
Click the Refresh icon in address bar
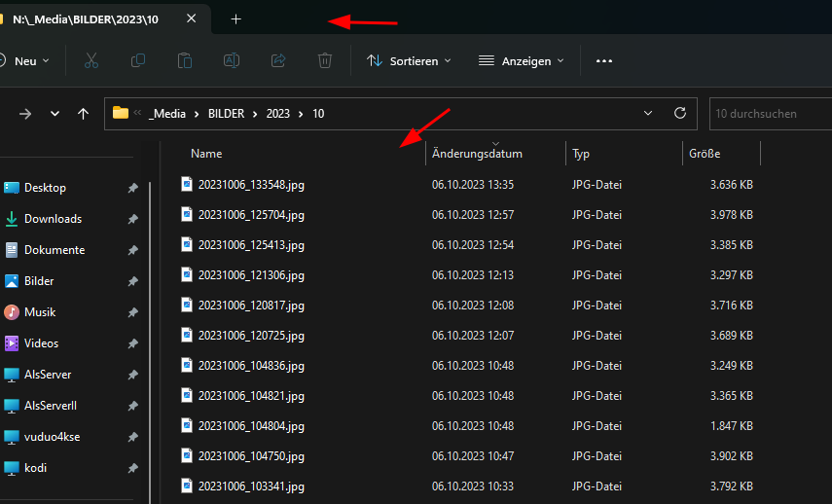(x=680, y=113)
